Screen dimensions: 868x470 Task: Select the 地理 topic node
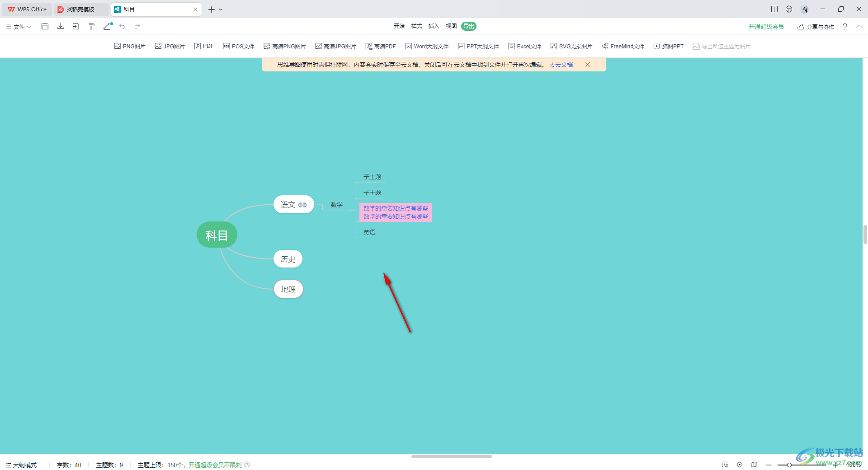[x=288, y=289]
